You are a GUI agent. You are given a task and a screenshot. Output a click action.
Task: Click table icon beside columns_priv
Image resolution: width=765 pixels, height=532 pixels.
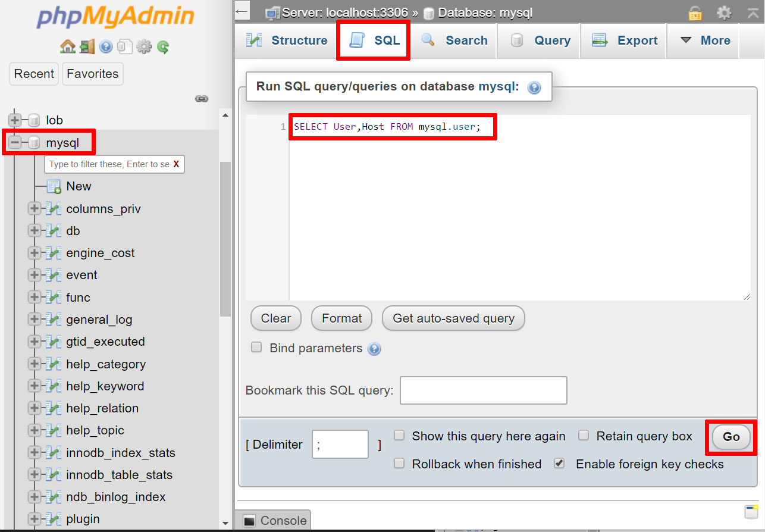coord(54,209)
